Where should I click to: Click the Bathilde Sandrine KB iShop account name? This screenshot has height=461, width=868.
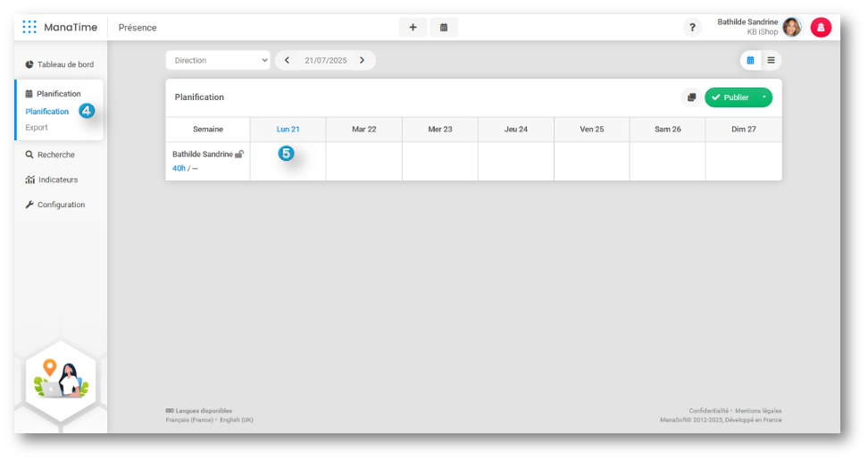tap(747, 27)
